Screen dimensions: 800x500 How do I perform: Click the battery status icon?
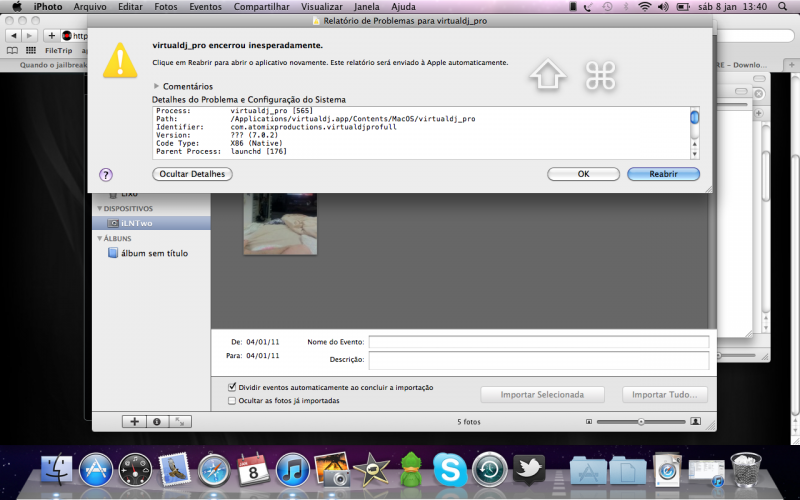point(683,7)
